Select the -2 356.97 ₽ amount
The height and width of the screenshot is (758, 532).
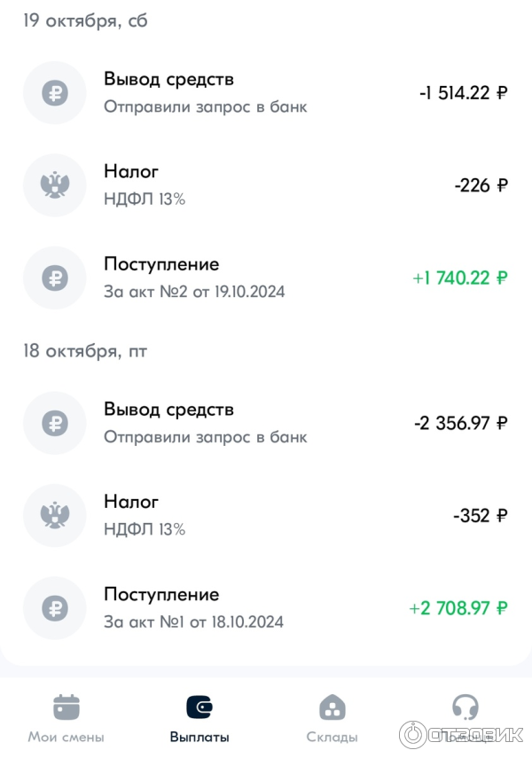(460, 423)
